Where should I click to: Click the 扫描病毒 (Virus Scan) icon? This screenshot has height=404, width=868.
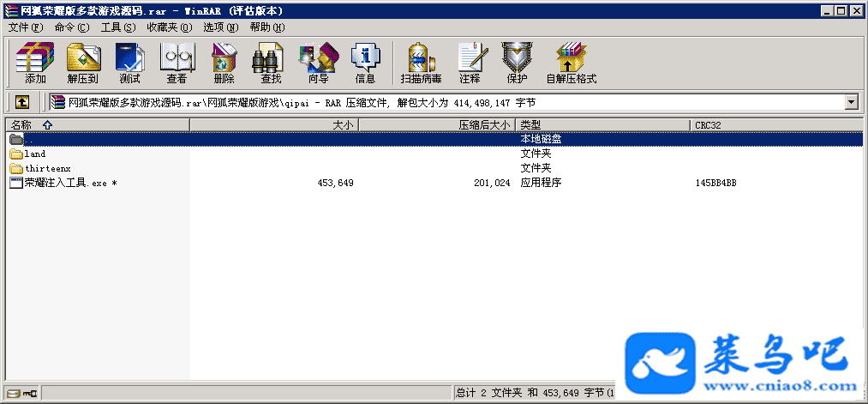(422, 57)
